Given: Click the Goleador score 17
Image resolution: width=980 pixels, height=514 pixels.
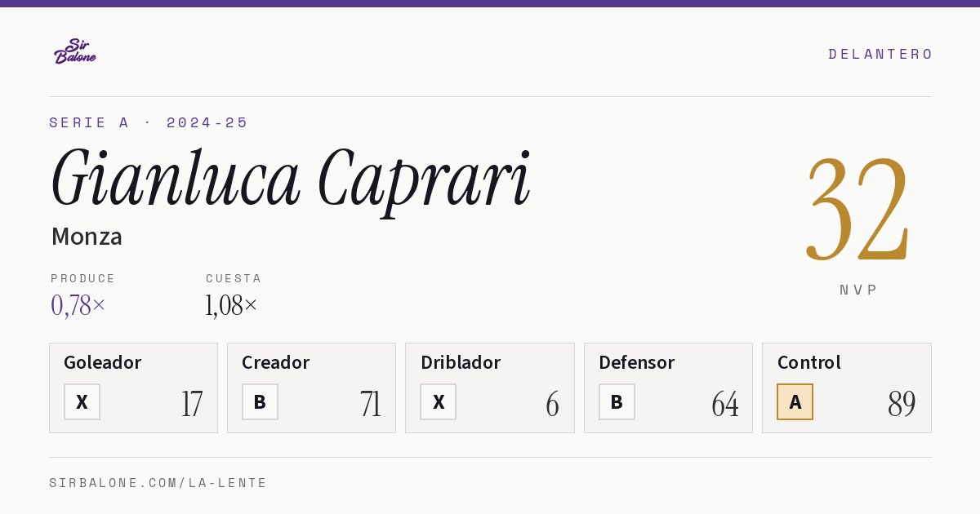Looking at the screenshot, I should coord(192,404).
